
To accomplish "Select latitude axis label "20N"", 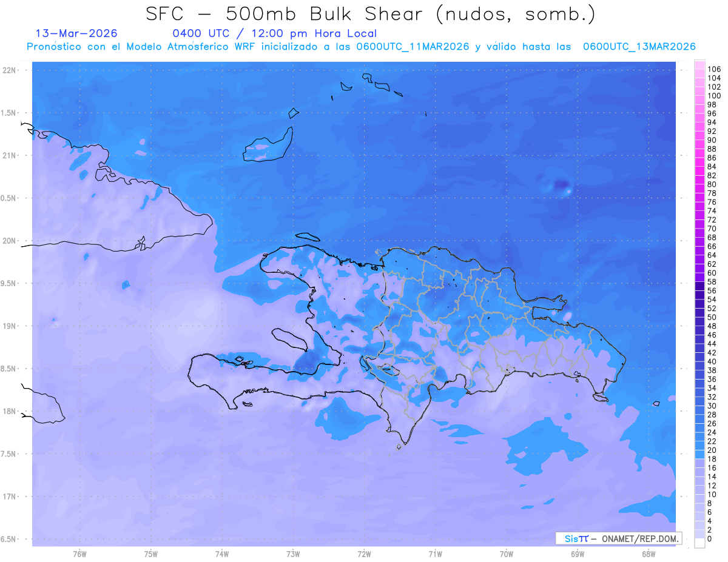I will (x=10, y=241).
